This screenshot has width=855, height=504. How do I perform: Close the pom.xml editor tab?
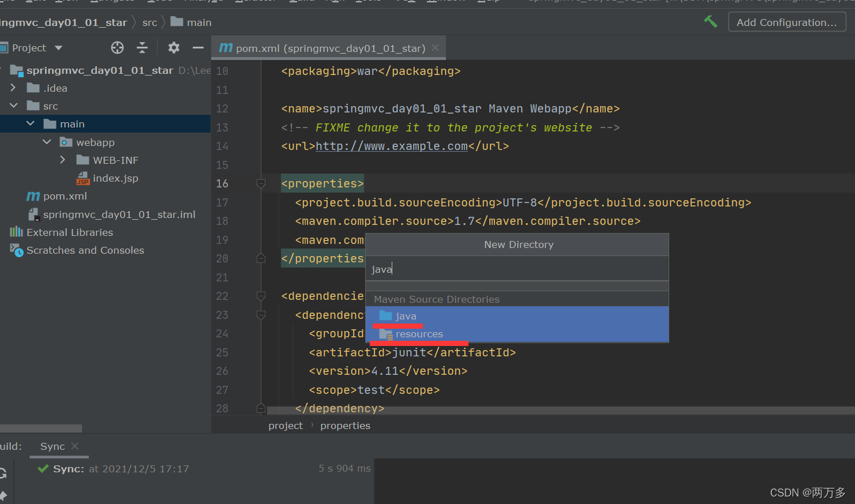click(x=436, y=48)
